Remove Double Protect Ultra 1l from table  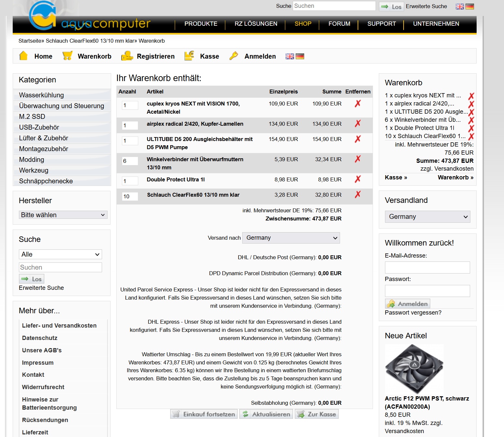(358, 179)
